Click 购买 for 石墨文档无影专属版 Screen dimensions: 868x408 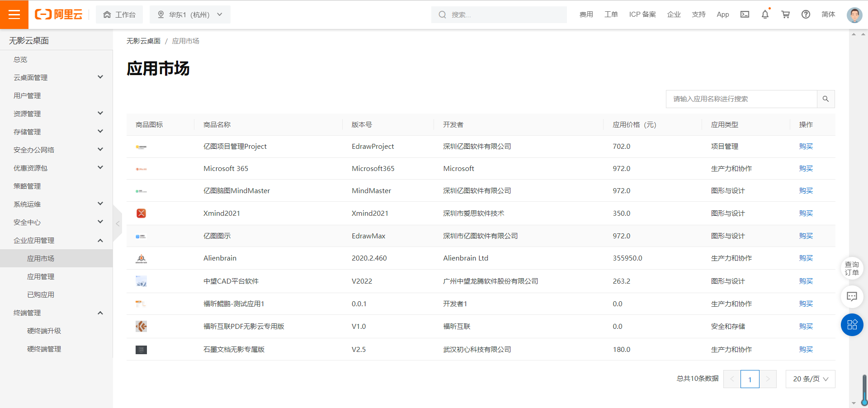pyautogui.click(x=806, y=350)
